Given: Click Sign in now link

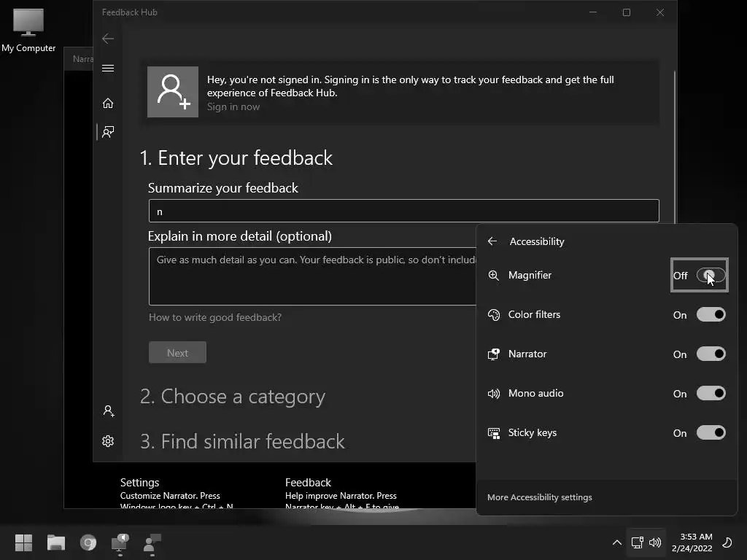Looking at the screenshot, I should pos(233,106).
